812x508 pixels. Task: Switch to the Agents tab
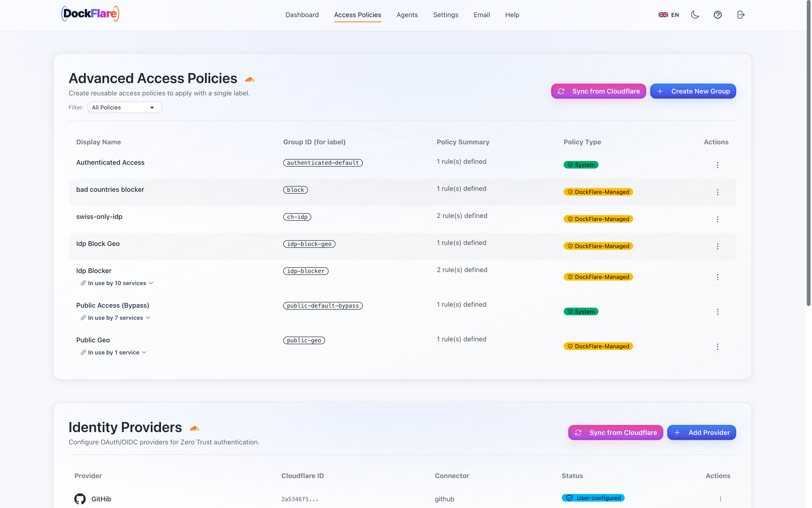(407, 15)
